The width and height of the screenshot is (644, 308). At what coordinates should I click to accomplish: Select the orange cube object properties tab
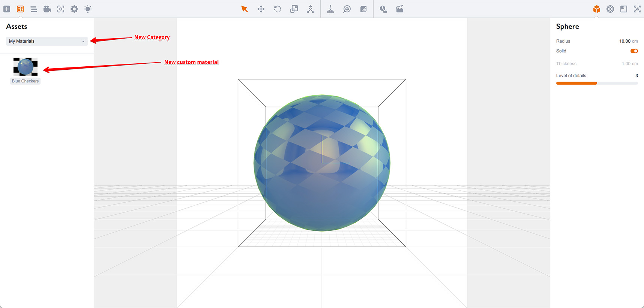point(597,9)
